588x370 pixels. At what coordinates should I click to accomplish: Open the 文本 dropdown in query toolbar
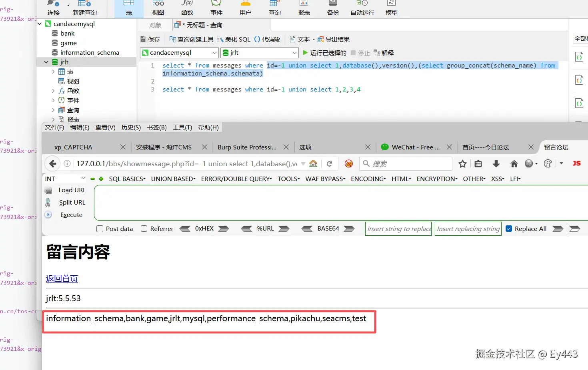click(302, 39)
